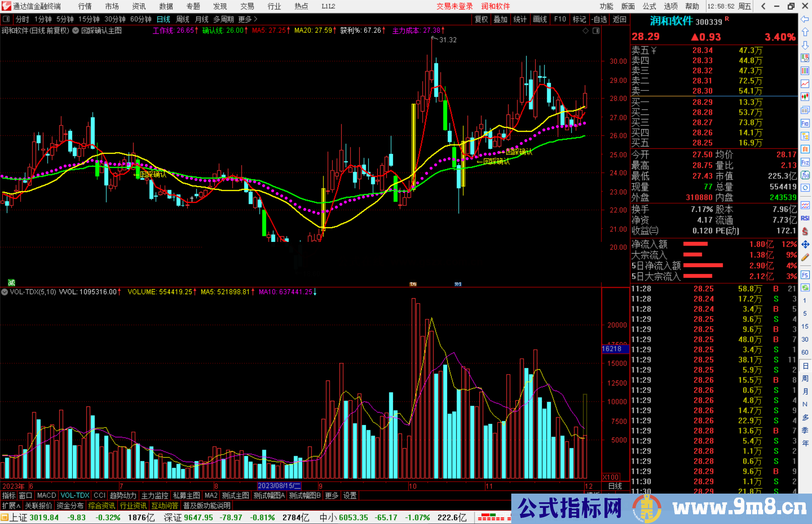Toggle the indicator circle next to 回踩确认主图
The width and height of the screenshot is (812, 524).
76,31
